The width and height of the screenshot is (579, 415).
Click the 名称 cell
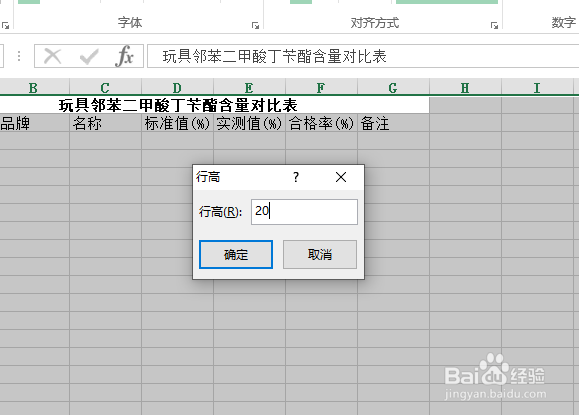click(x=105, y=123)
